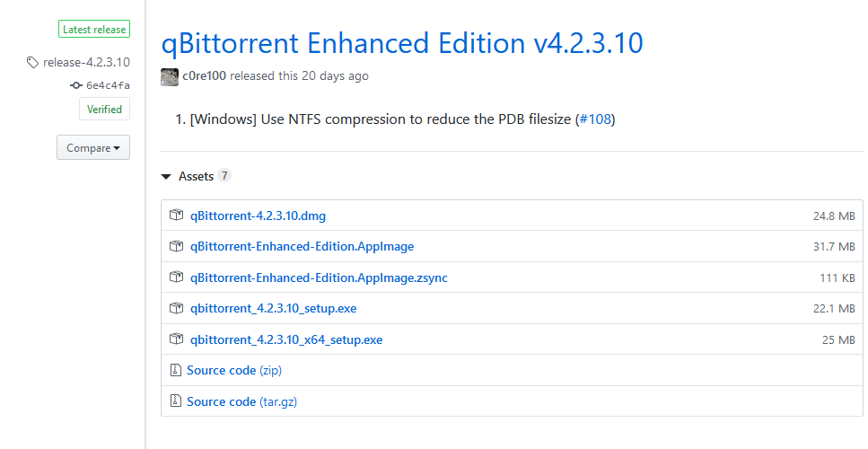Click the package icon beside x64_setup.exe
The height and width of the screenshot is (449, 868).
point(177,339)
